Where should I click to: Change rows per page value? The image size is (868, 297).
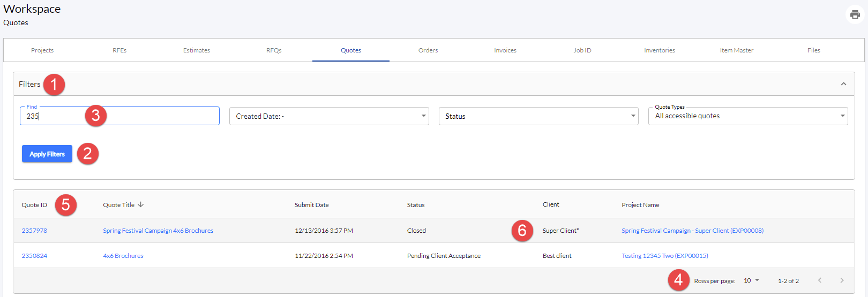[x=751, y=280]
